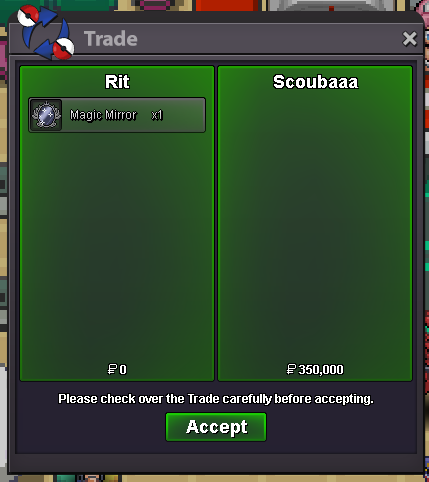
Task: Click the empty area of Scoubaaa's offer panel
Action: click(x=315, y=227)
